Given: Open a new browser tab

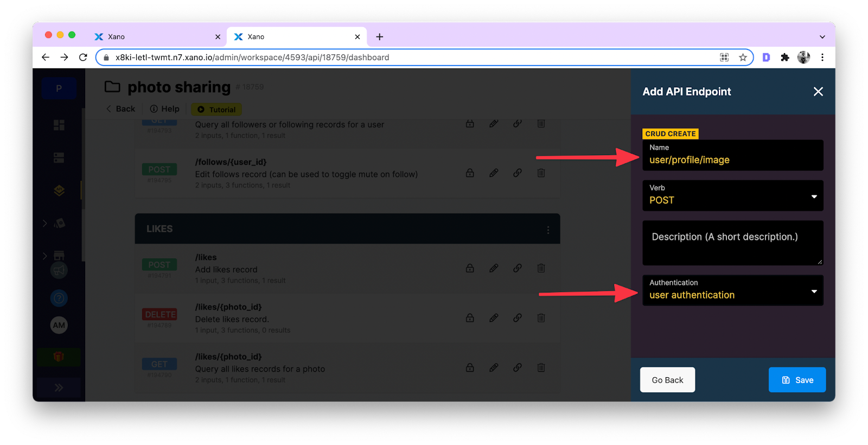Looking at the screenshot, I should 380,37.
